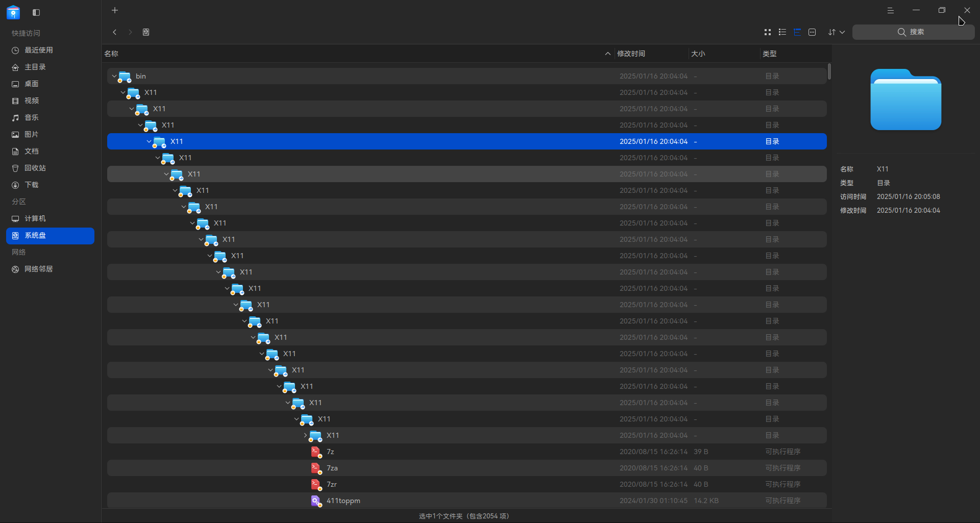Click the 搜索 search field
This screenshot has height=523, width=980.
click(913, 32)
